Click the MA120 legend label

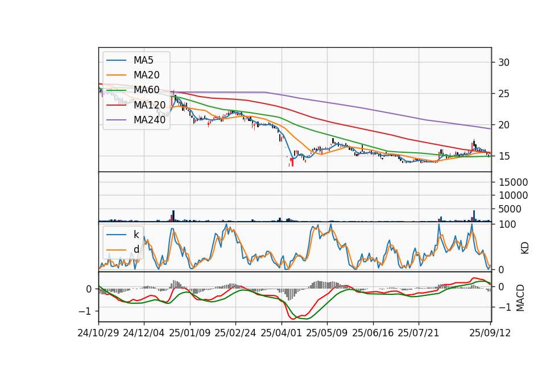click(x=150, y=105)
